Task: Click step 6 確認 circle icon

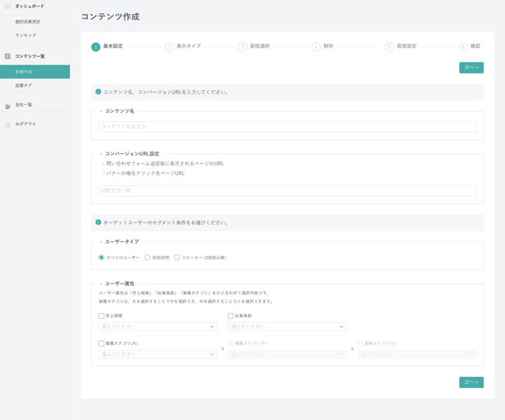Action: tap(463, 47)
